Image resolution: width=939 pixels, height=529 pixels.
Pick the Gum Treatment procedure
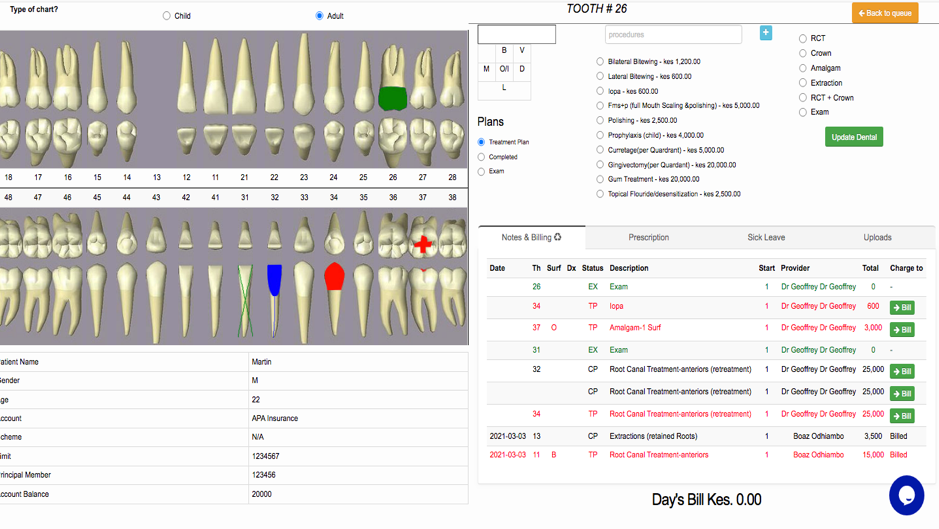600,179
